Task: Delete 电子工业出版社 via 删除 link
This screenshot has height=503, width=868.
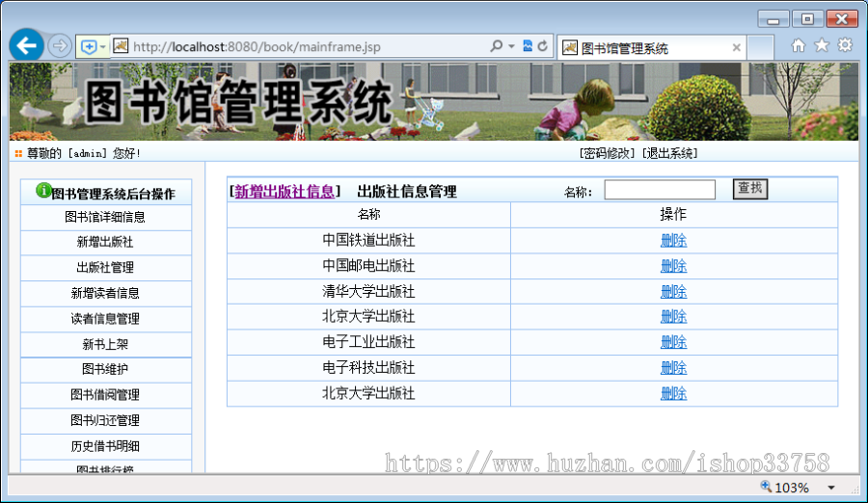Action: point(674,342)
